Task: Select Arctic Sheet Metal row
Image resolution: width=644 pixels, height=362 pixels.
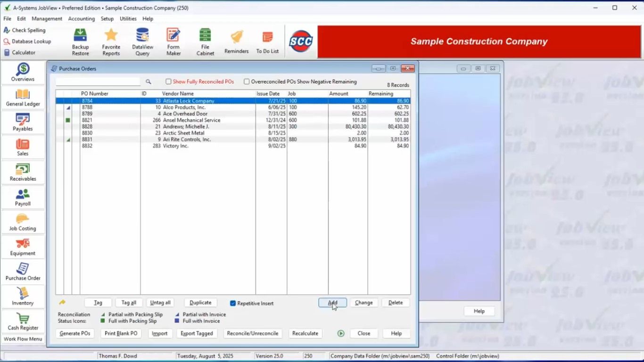Action: coord(233,133)
